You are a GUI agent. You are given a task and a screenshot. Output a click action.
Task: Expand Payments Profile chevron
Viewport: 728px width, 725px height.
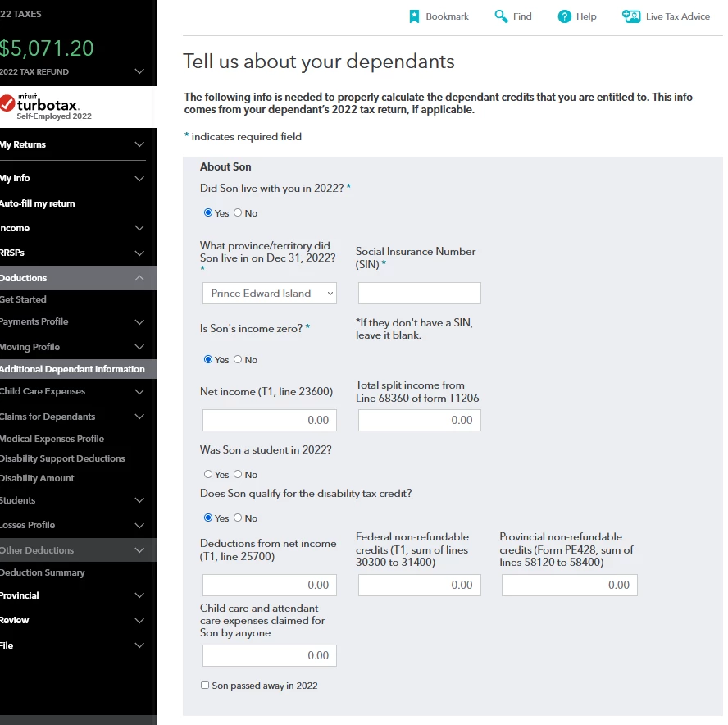click(x=139, y=321)
